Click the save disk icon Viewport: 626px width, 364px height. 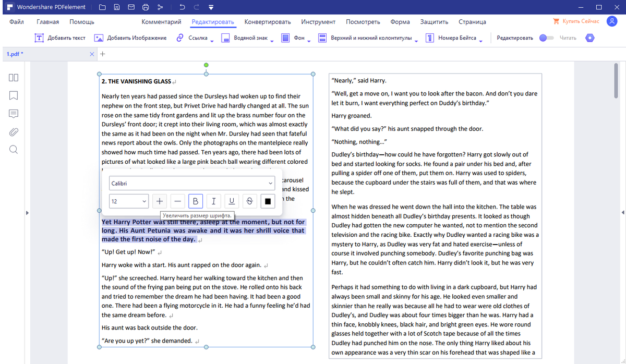[x=117, y=7]
